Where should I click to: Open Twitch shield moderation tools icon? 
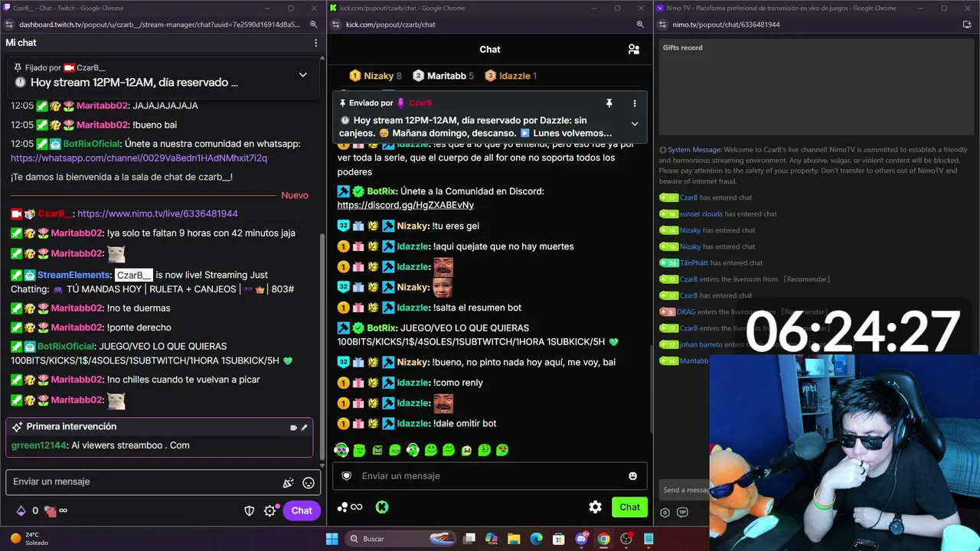249,511
